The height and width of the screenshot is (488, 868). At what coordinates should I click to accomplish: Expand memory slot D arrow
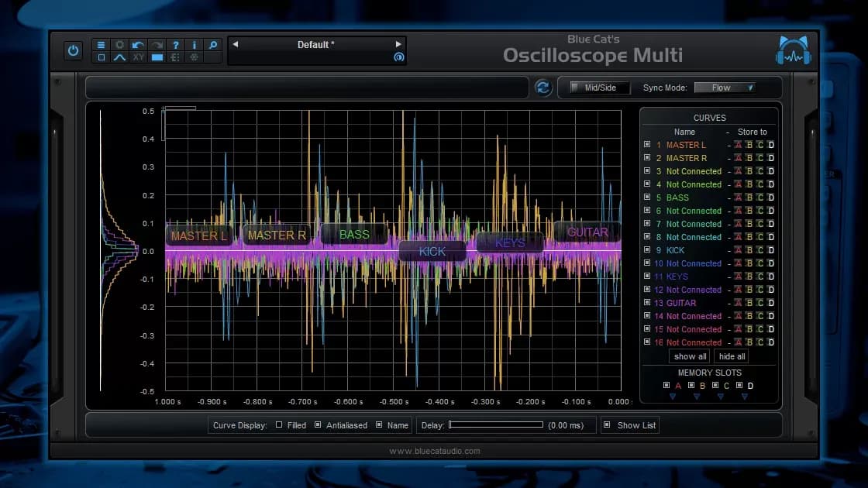(745, 397)
